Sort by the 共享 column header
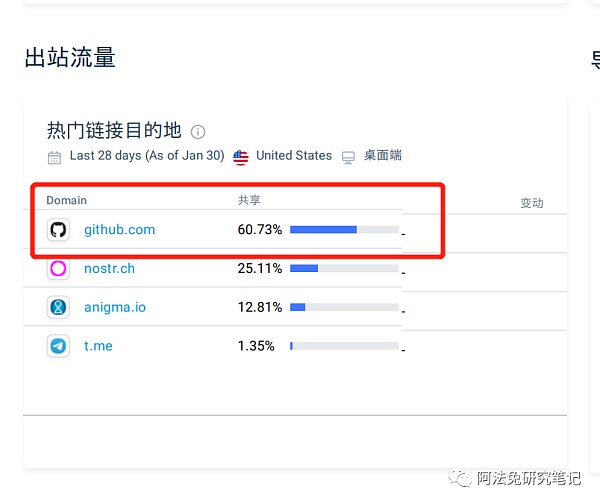 click(249, 201)
